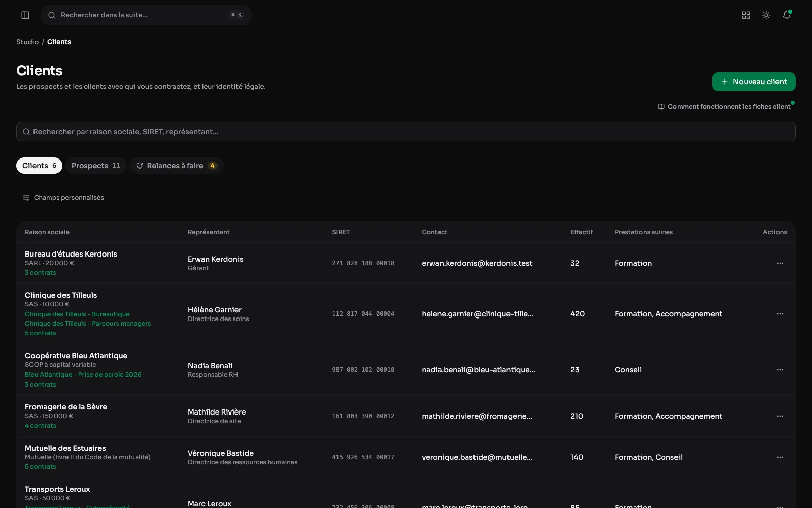Select the Clients tab
The height and width of the screenshot is (508, 812).
coord(39,166)
